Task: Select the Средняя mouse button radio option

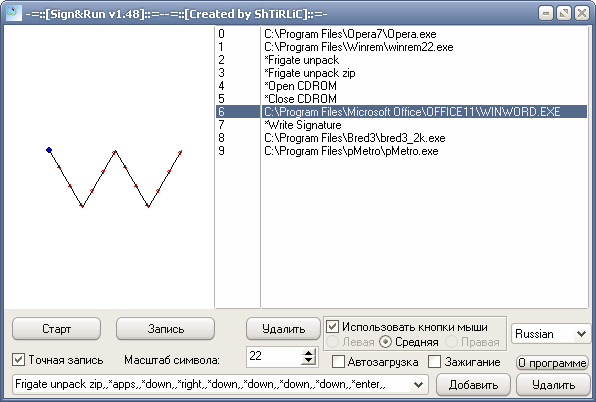Action: (x=385, y=342)
